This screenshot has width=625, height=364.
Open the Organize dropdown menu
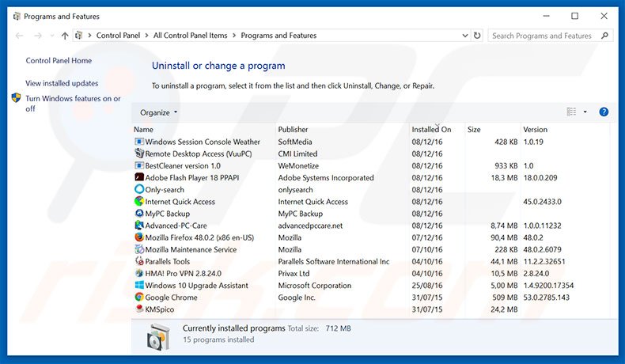158,112
